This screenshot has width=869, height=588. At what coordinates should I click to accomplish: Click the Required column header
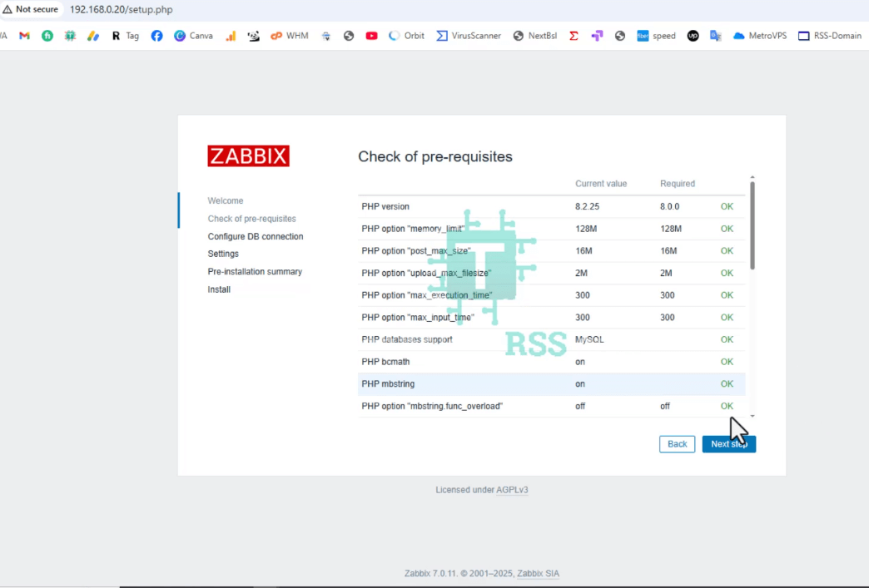coord(678,183)
